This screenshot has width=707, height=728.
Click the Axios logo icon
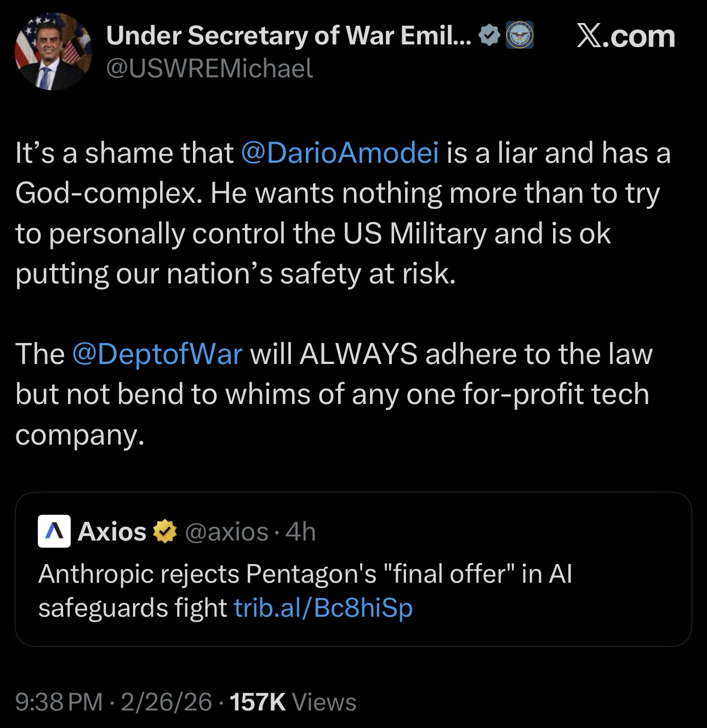(x=54, y=531)
